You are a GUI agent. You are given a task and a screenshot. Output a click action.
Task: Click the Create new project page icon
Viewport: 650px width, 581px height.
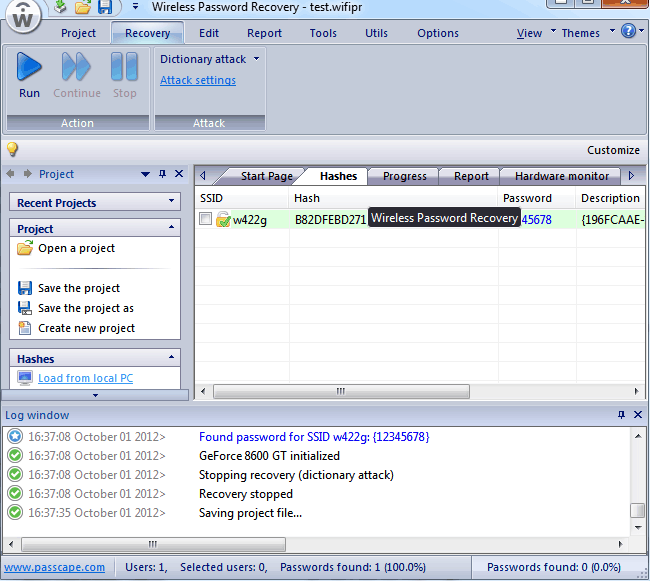pos(25,328)
